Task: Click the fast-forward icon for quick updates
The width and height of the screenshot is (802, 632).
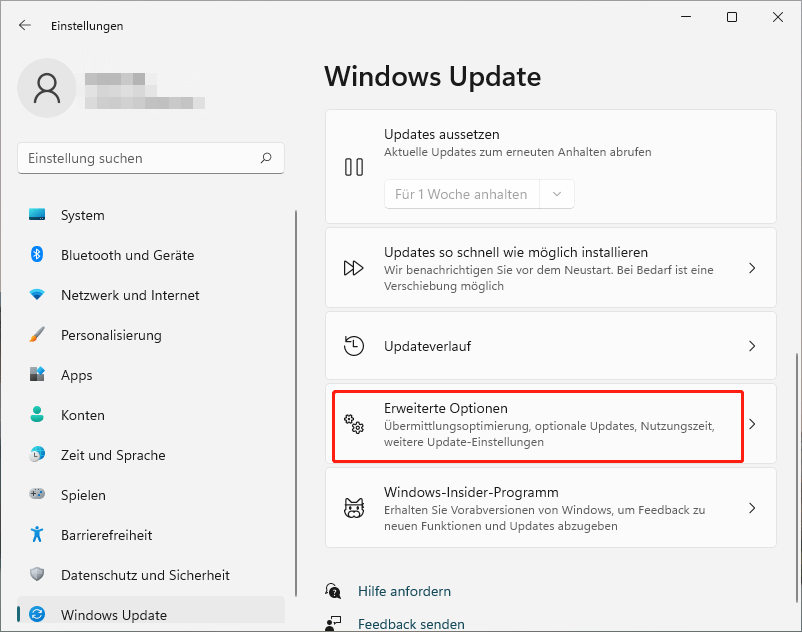Action: tap(353, 268)
